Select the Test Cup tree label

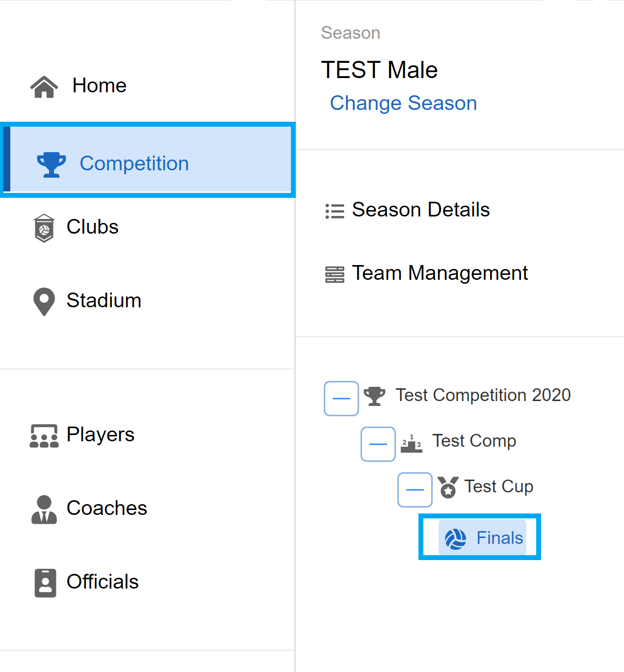(x=499, y=486)
